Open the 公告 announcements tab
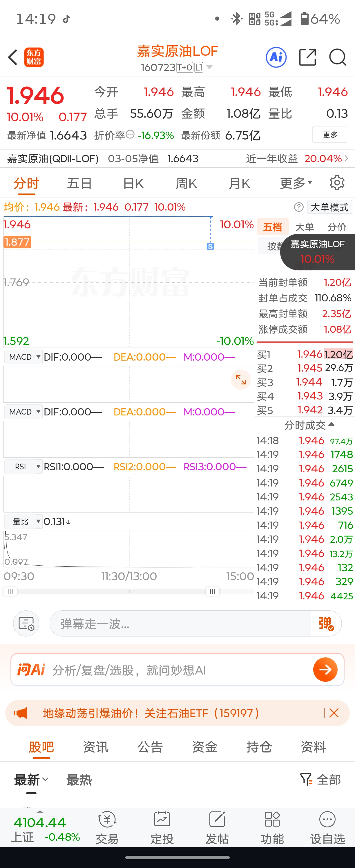Screen dimensions: 355x868 (x=150, y=747)
